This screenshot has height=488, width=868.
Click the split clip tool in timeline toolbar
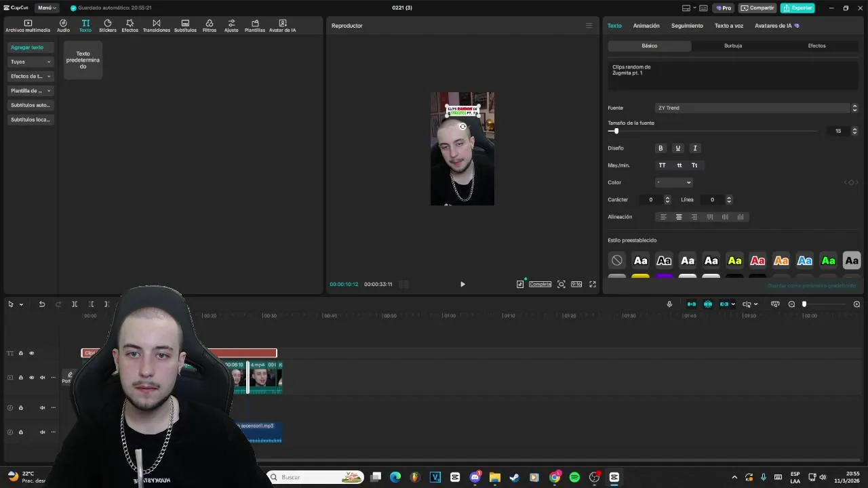[x=75, y=304]
